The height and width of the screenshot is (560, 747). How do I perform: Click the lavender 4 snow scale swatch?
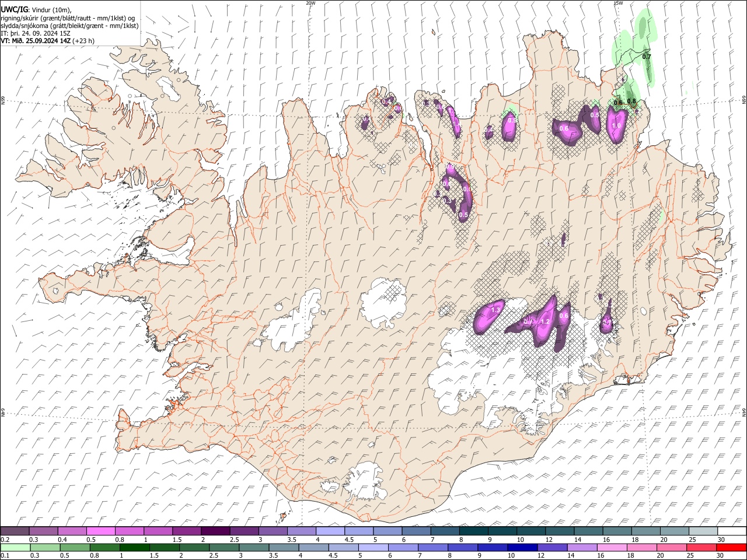pos(330,531)
